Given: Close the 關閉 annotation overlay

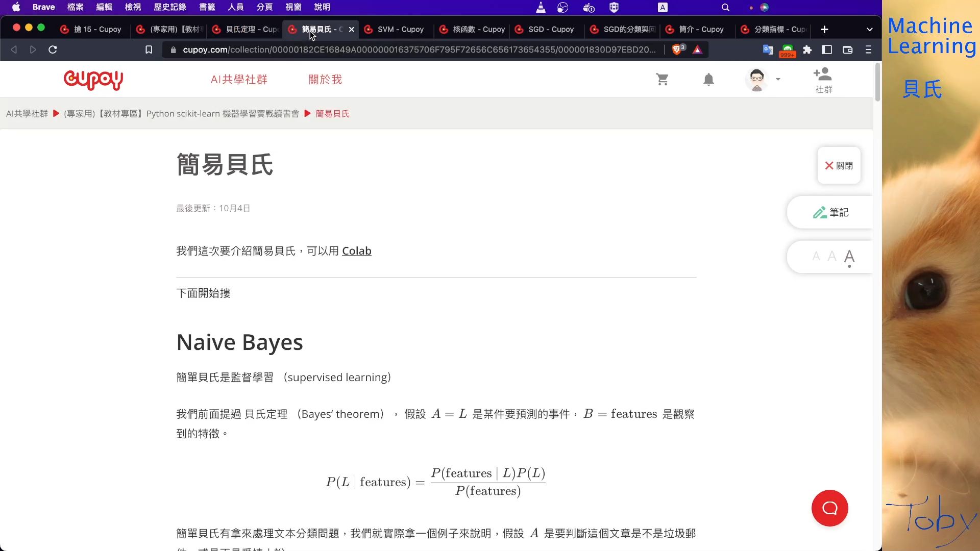Looking at the screenshot, I should coord(839,165).
